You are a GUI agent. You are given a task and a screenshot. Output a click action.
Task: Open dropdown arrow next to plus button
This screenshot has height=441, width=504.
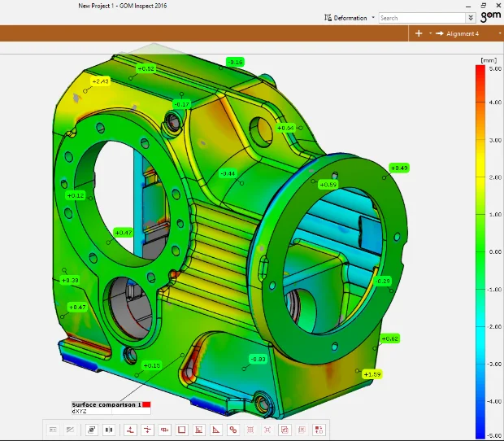(x=429, y=33)
